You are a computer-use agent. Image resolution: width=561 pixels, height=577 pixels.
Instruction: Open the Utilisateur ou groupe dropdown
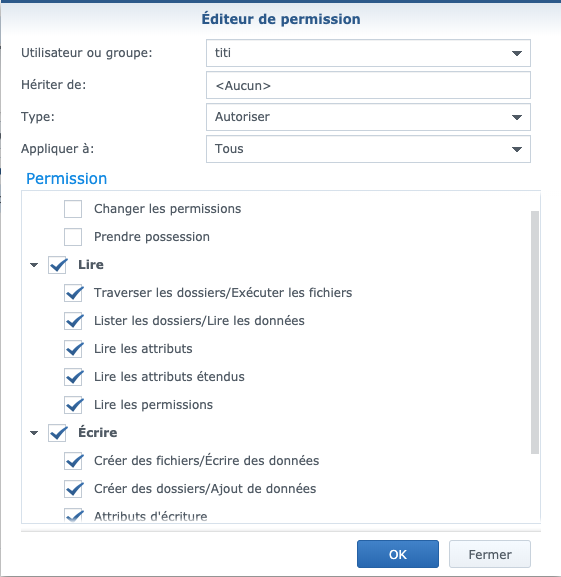pos(368,53)
